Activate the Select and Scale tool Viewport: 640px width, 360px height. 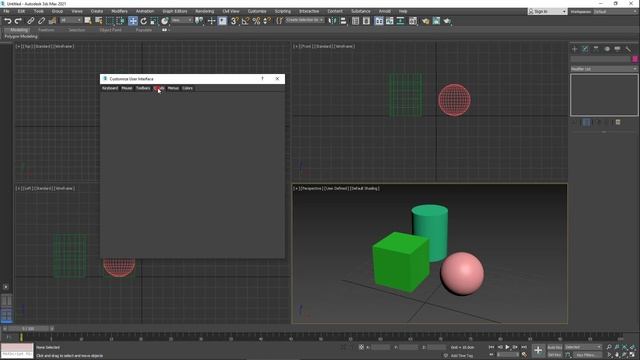tap(153, 21)
